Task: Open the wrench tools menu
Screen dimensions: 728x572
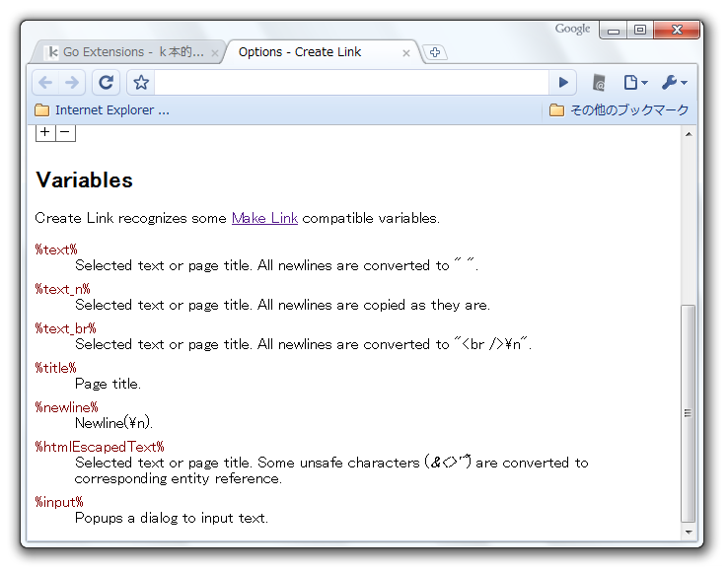Action: (x=674, y=83)
